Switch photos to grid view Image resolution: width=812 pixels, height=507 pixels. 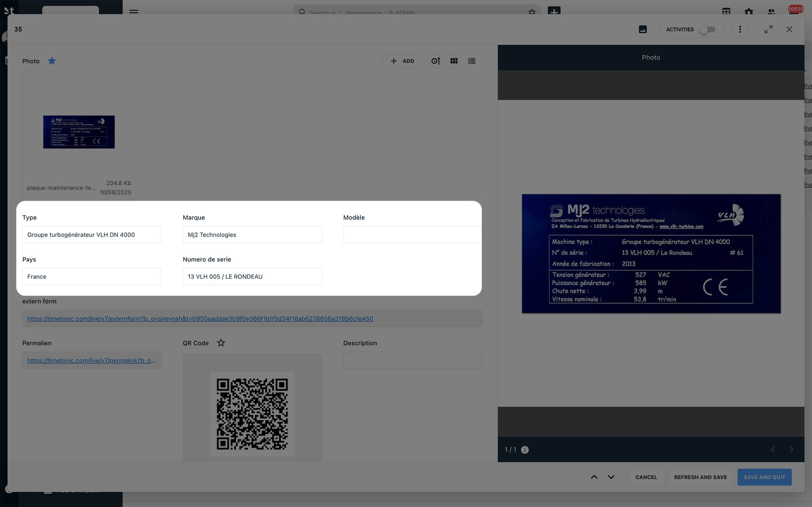tap(454, 61)
